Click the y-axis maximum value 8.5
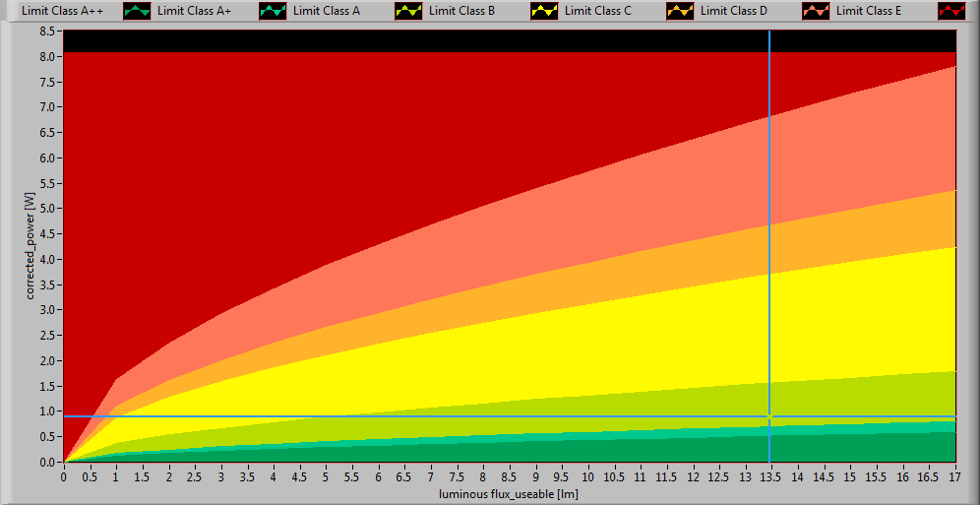Image resolution: width=980 pixels, height=505 pixels. coord(47,32)
